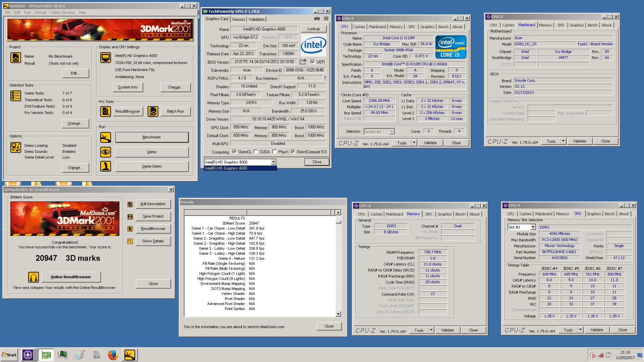This screenshot has width=644, height=362.
Task: Click the Batch Run icon under Pro Tools
Action: coord(153,111)
